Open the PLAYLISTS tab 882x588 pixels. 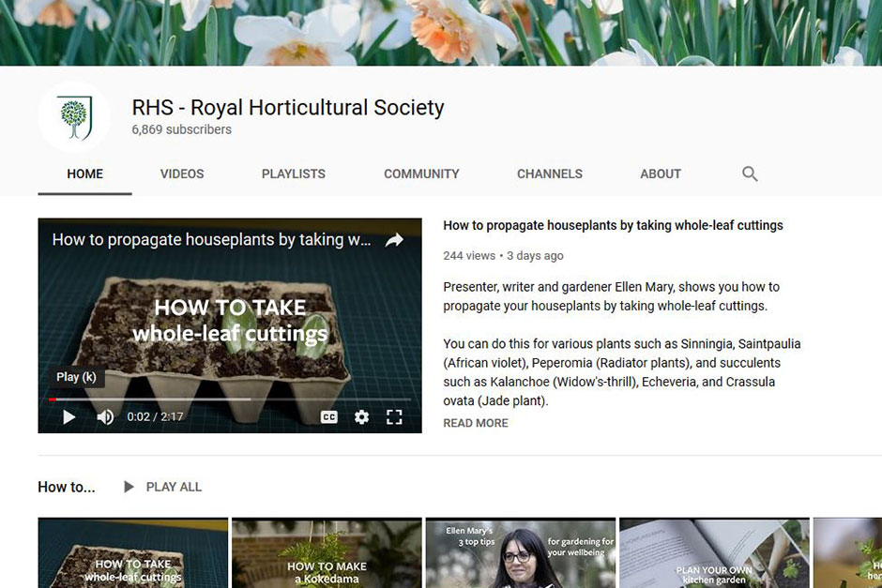(x=294, y=173)
